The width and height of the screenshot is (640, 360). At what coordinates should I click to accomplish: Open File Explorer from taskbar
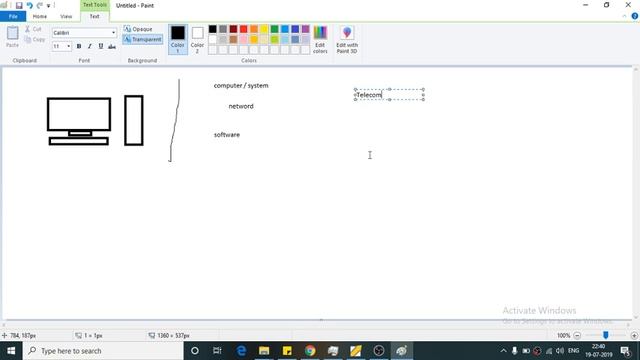pyautogui.click(x=264, y=351)
